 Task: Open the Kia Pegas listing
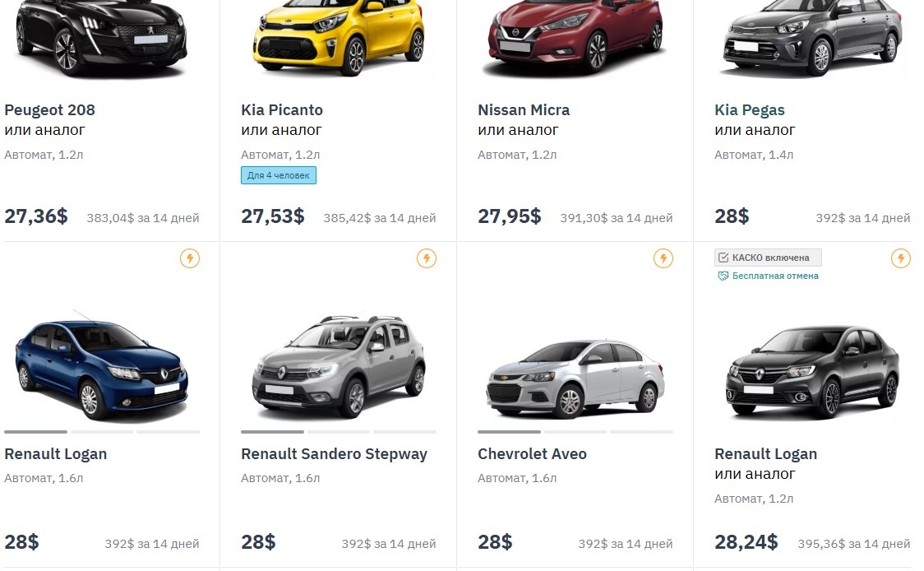pos(749,109)
